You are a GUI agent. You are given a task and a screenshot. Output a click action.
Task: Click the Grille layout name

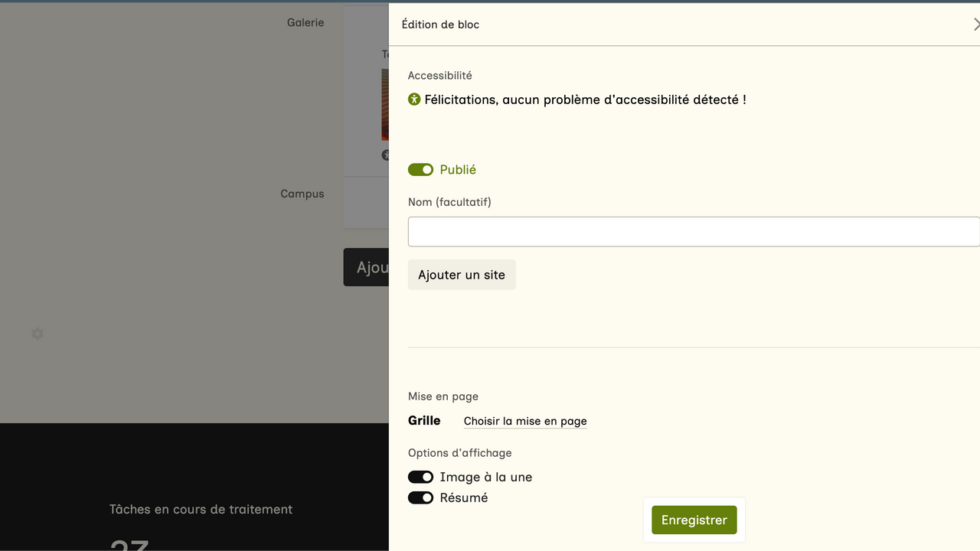point(424,421)
